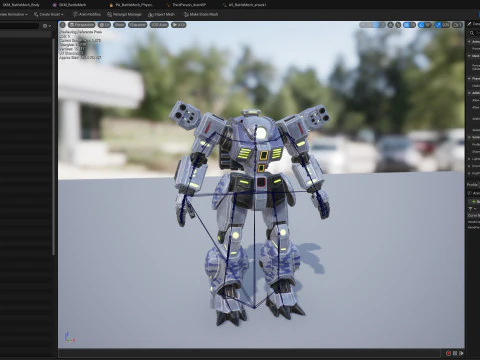Image resolution: width=480 pixels, height=360 pixels.
Task: Open the scale snap value dropdown
Action: coord(446,25)
